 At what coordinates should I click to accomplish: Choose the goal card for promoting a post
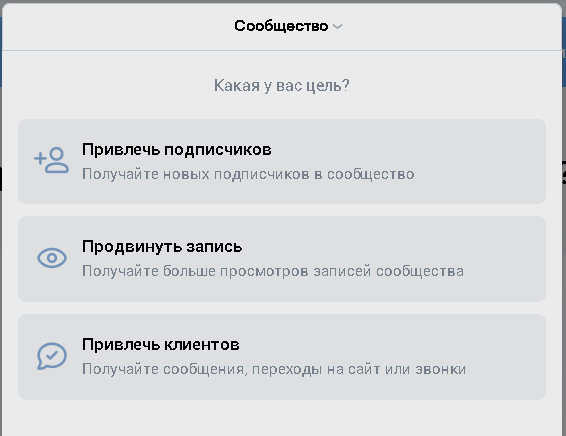point(282,259)
